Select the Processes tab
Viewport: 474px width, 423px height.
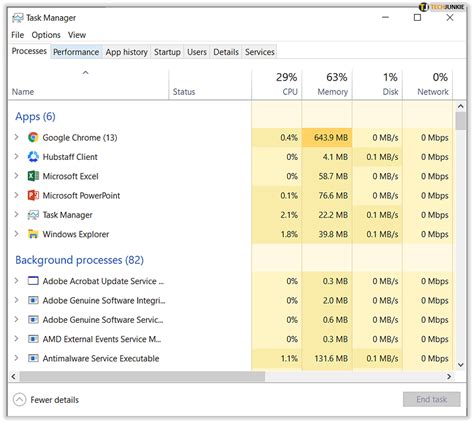tap(29, 51)
